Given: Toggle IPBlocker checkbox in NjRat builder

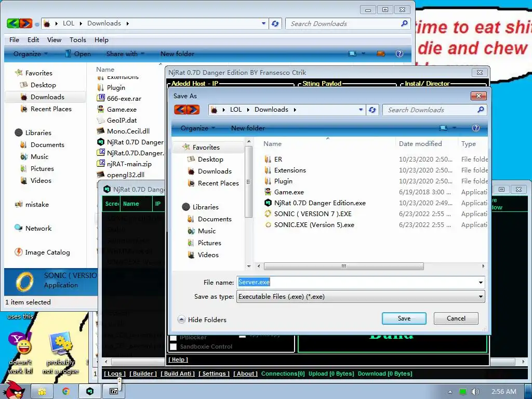Looking at the screenshot, I should coord(173,337).
